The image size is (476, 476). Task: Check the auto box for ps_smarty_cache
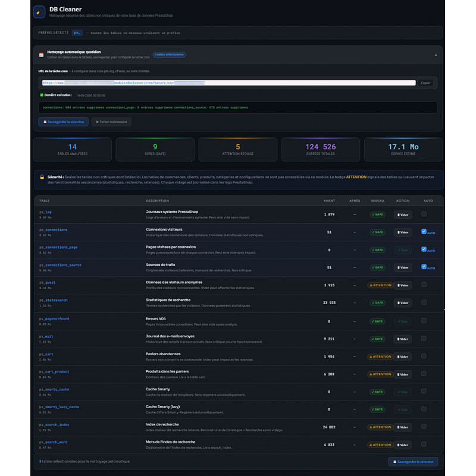(x=424, y=392)
